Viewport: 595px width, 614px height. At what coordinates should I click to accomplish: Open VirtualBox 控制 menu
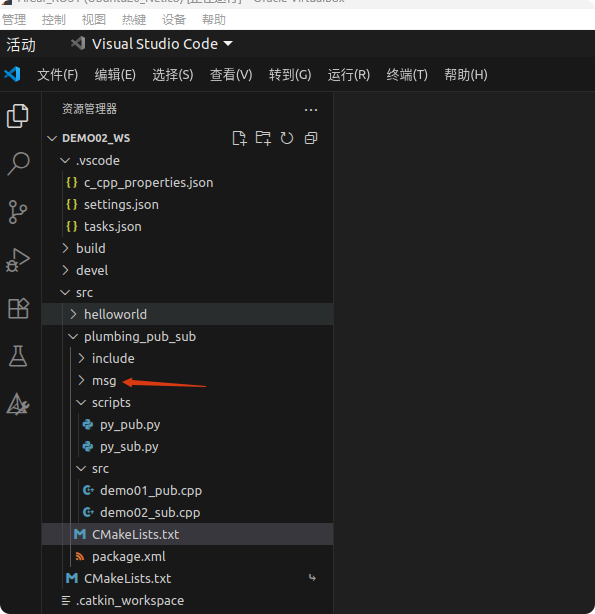point(54,20)
